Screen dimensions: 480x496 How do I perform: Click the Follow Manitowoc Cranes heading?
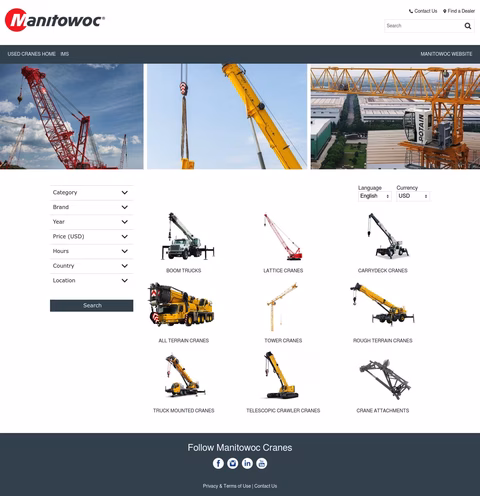[x=240, y=448]
